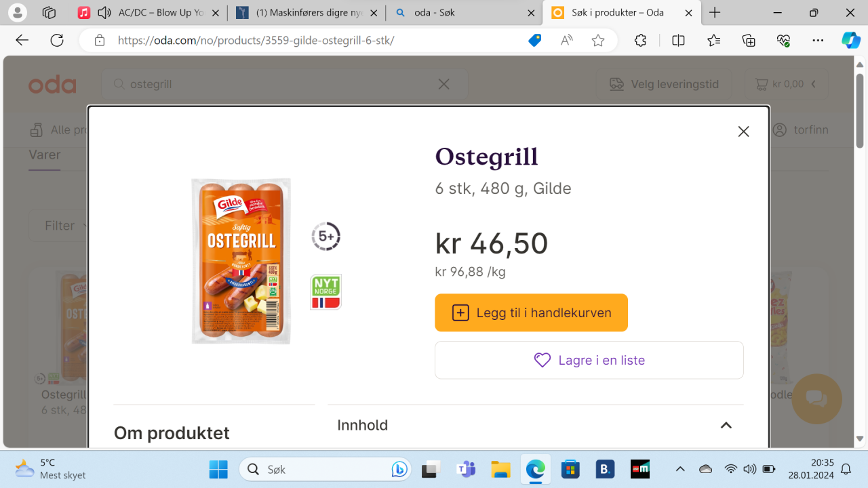Collapse the Innhold section chevron

click(726, 425)
